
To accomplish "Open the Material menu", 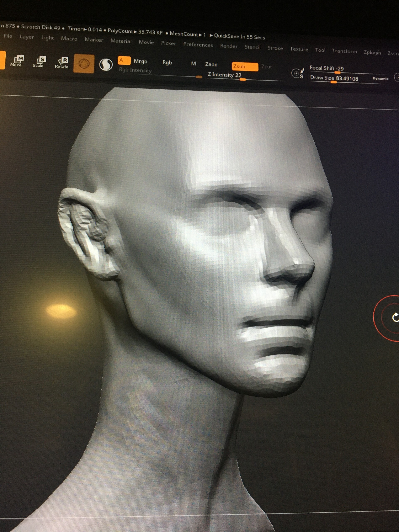I will click(121, 41).
